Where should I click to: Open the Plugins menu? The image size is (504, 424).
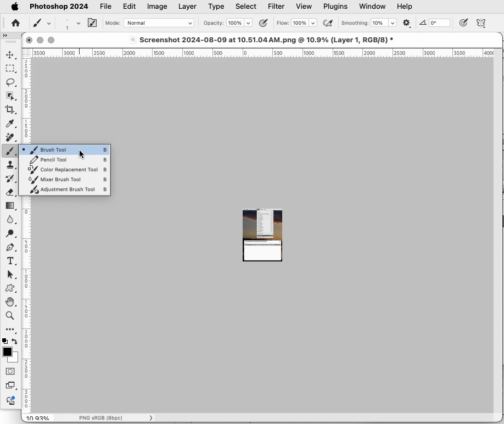tap(335, 7)
